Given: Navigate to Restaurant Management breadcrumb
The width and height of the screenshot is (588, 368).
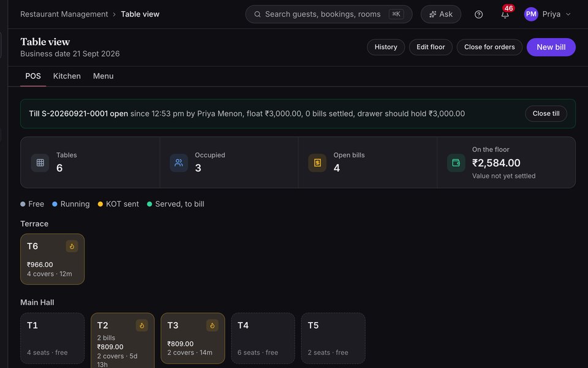Looking at the screenshot, I should (x=64, y=14).
